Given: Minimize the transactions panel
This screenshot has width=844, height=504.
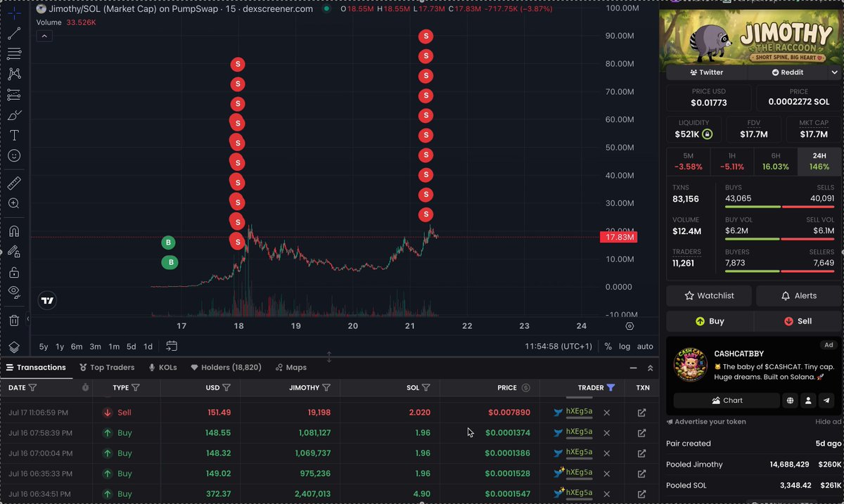Looking at the screenshot, I should point(634,368).
